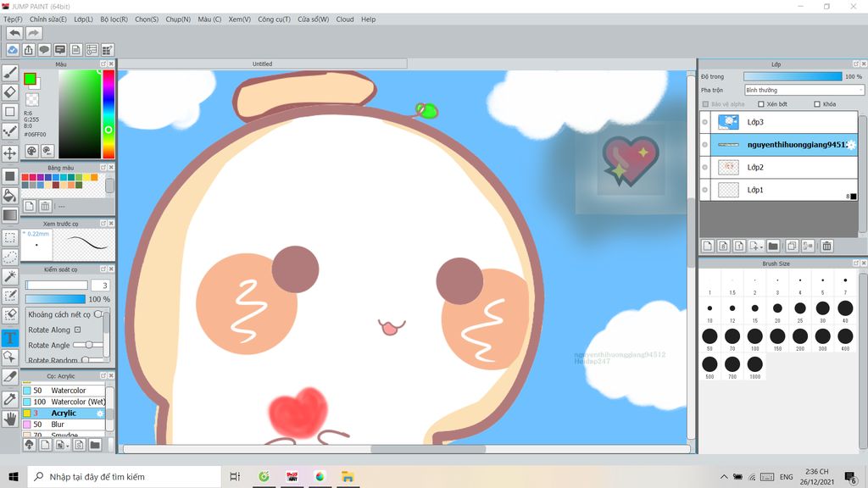Select the Watercolor (Wet) brush
This screenshot has height=488, width=868.
point(63,402)
